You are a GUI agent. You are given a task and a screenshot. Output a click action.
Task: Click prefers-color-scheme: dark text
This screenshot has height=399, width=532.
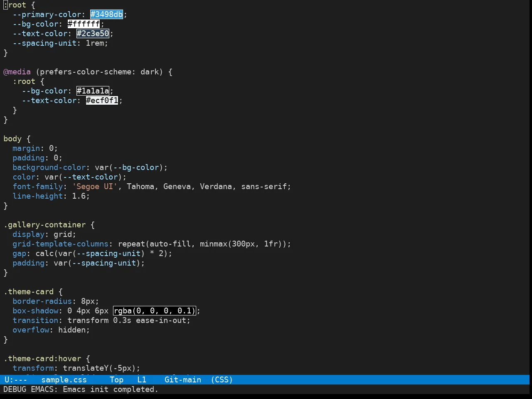pyautogui.click(x=99, y=72)
